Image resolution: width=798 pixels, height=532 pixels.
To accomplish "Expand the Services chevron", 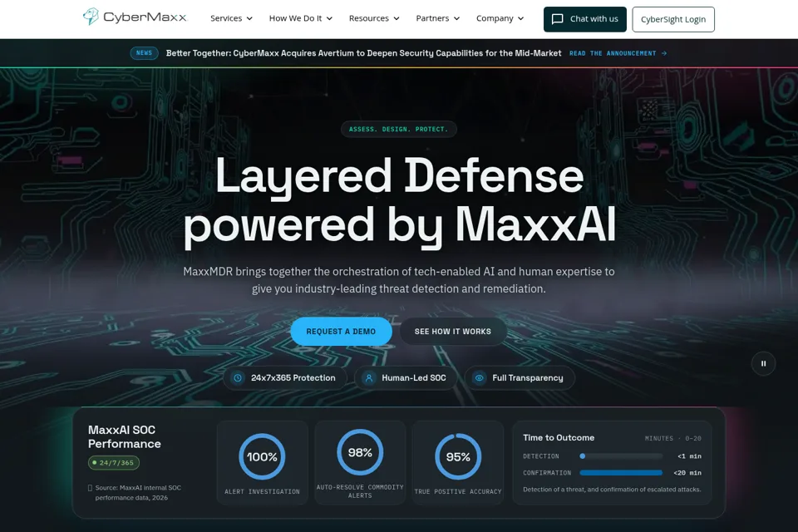I will click(x=249, y=18).
